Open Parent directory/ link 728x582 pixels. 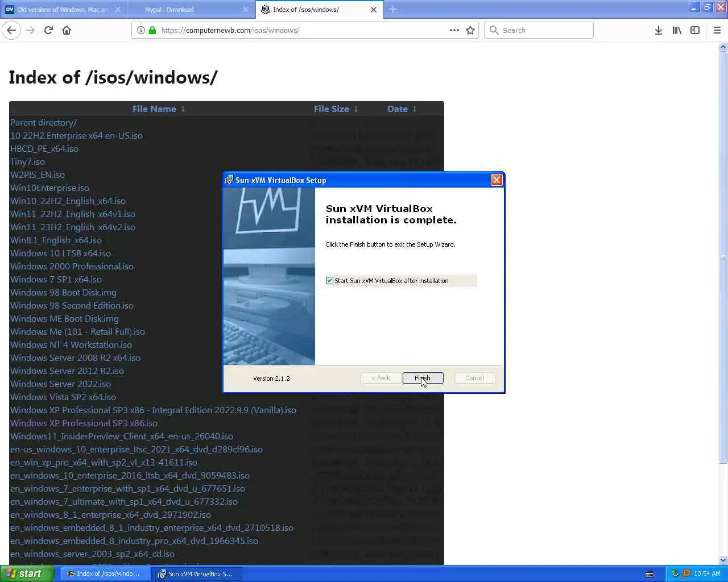(x=43, y=122)
